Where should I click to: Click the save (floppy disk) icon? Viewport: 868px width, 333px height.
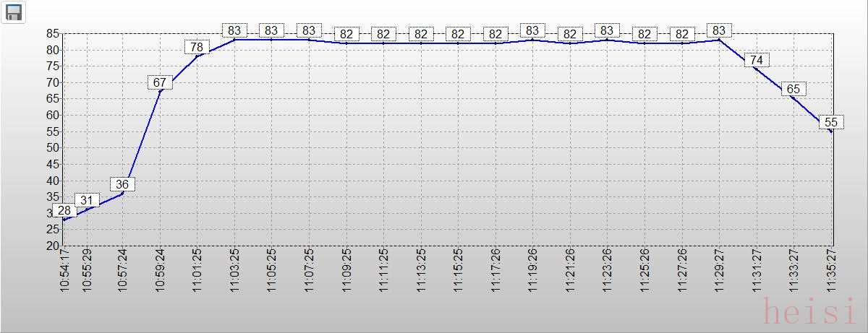pos(13,12)
